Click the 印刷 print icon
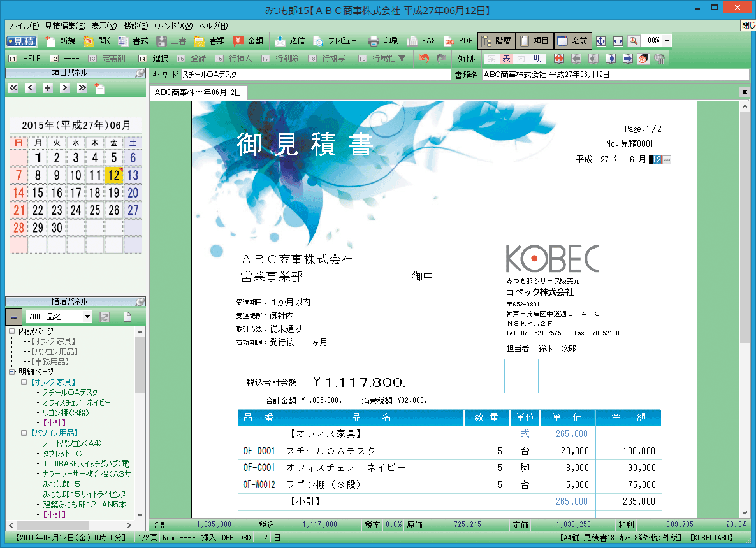Viewport: 756px width, 548px height. 373,41
